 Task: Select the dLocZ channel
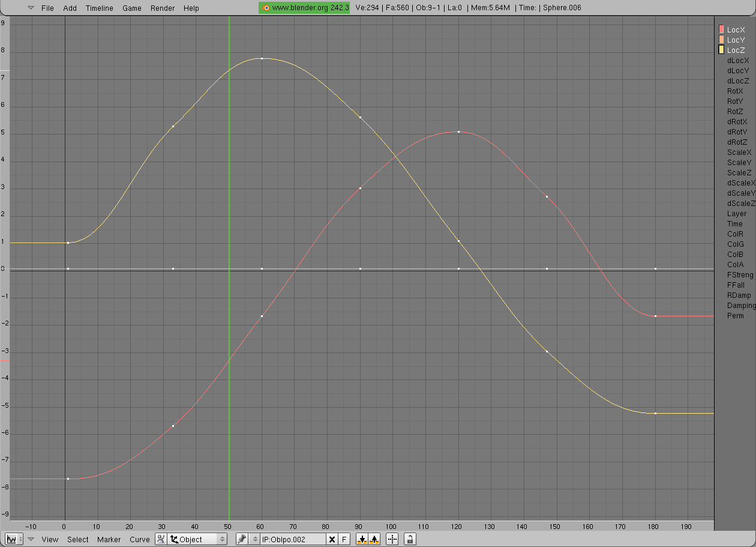click(738, 80)
